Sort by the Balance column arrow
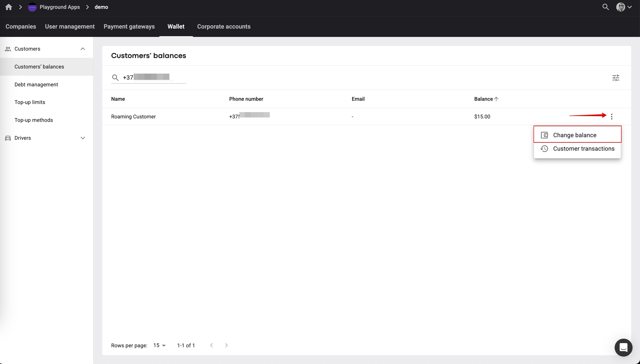The image size is (640, 364). [496, 99]
